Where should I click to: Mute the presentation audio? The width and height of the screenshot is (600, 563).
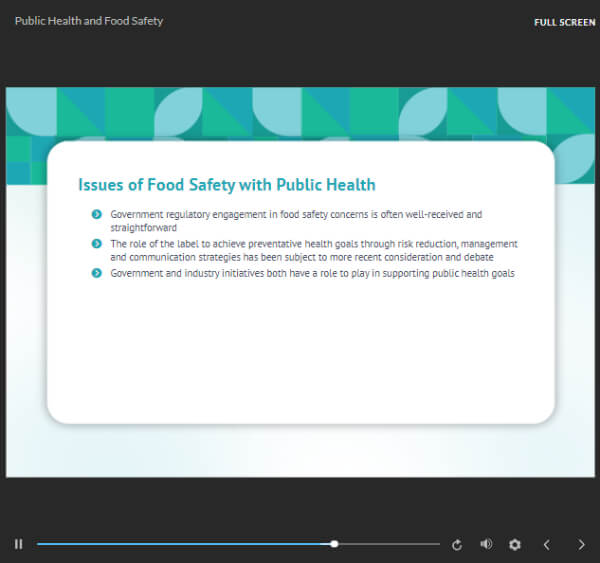[486, 544]
